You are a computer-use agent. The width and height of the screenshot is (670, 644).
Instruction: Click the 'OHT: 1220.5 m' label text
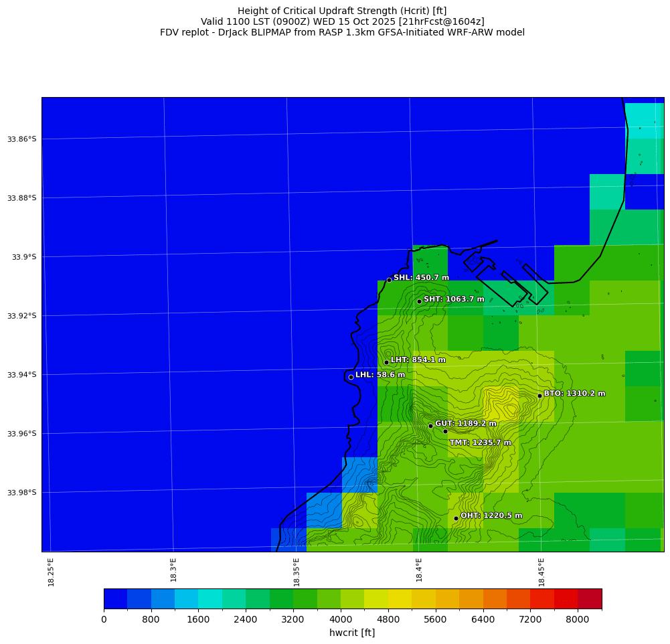491,515
